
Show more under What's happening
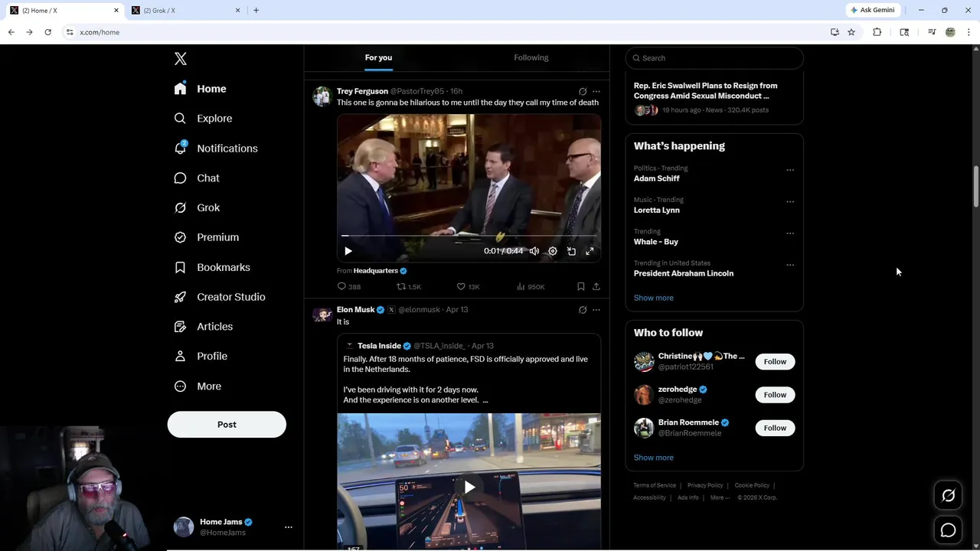653,298
